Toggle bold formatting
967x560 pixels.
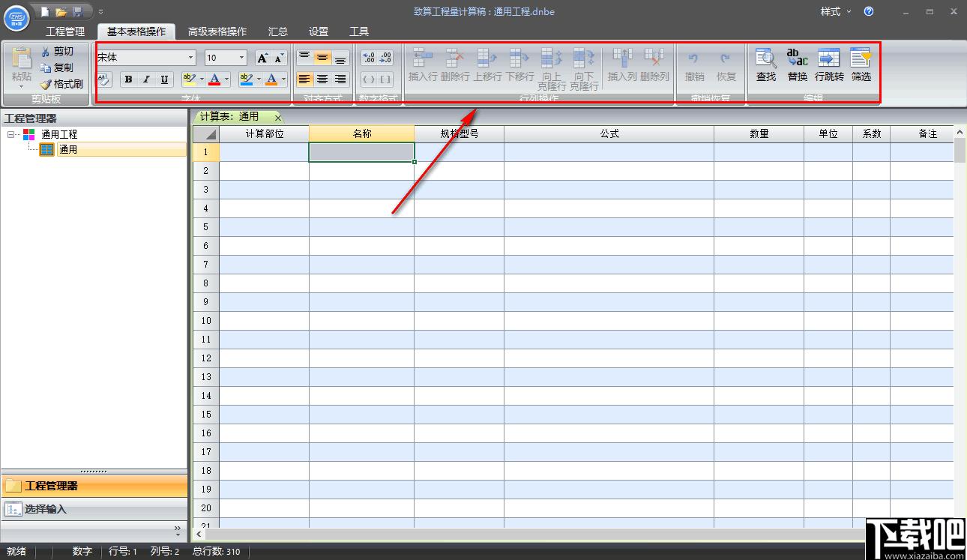pos(128,79)
